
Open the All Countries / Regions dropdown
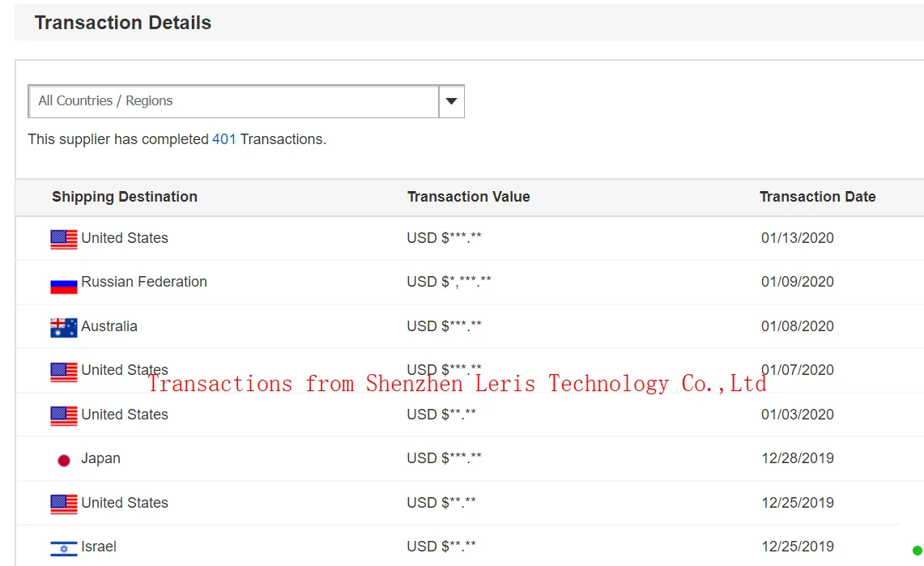[x=233, y=101]
